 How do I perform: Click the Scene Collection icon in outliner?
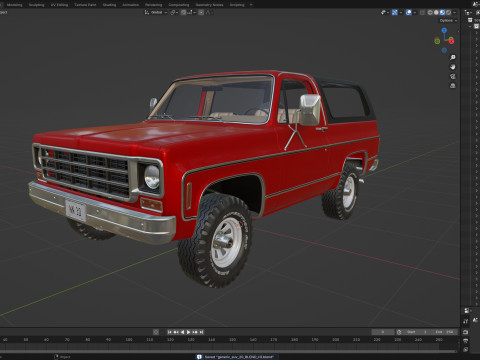(x=470, y=20)
